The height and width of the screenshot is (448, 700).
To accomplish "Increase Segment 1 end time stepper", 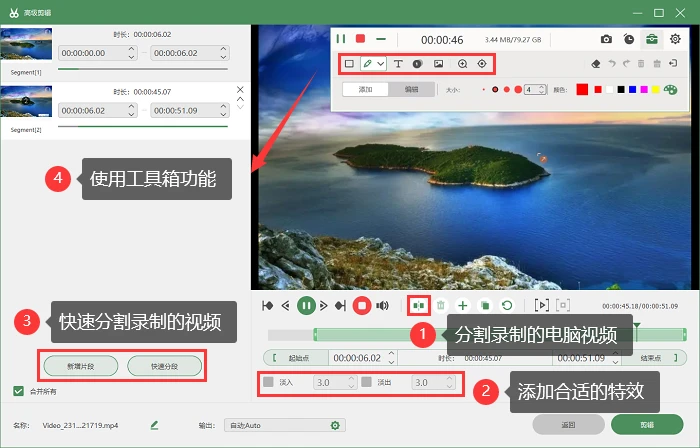I will coord(223,49).
